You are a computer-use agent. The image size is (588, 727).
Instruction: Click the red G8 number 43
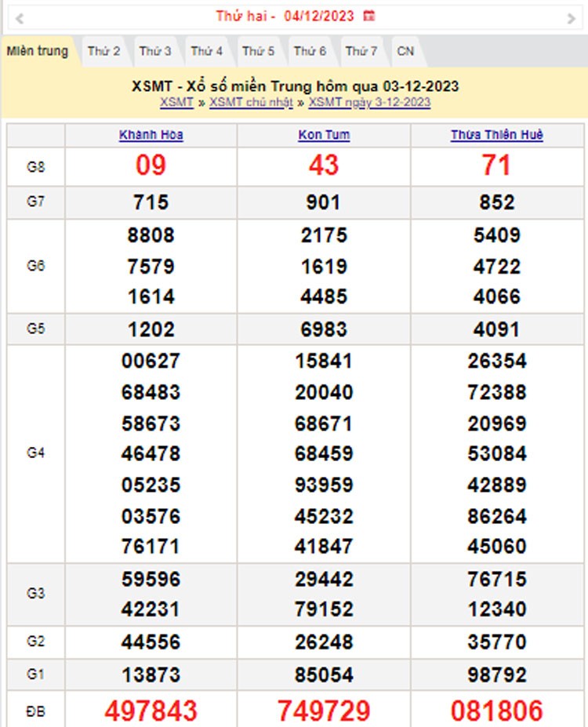(324, 165)
